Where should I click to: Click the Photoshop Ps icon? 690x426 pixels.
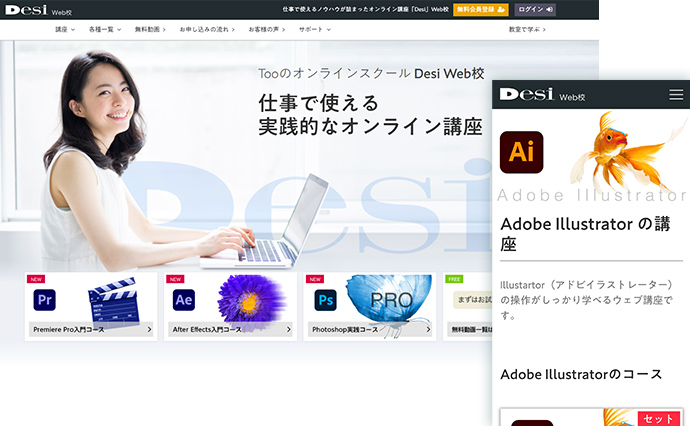[325, 300]
